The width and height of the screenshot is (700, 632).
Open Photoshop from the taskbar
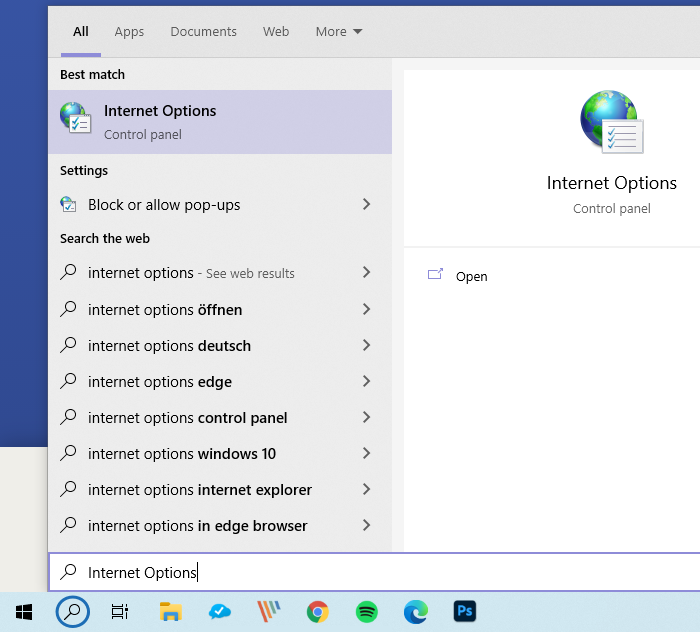pyautogui.click(x=465, y=611)
